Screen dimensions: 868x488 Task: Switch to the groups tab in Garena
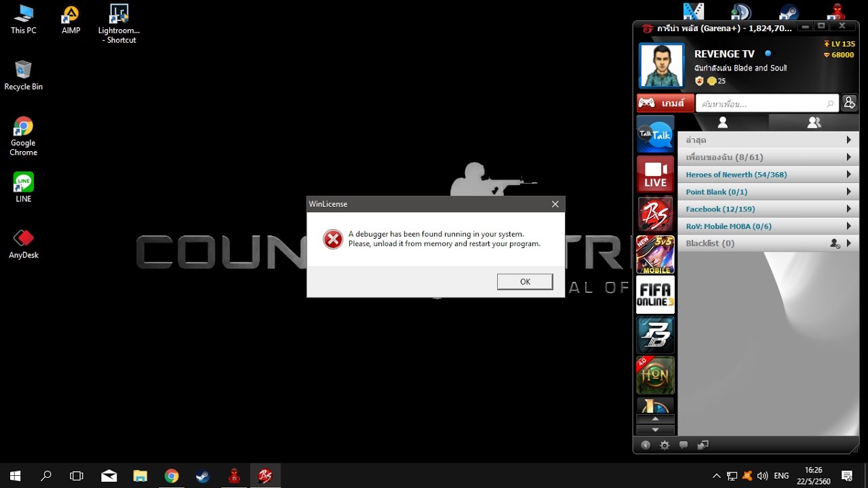(814, 122)
